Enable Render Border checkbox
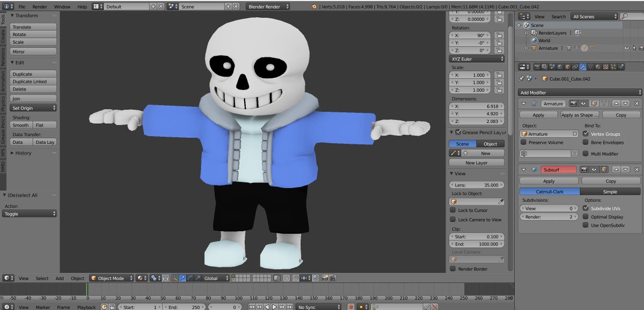This screenshot has width=644, height=310. click(x=453, y=269)
